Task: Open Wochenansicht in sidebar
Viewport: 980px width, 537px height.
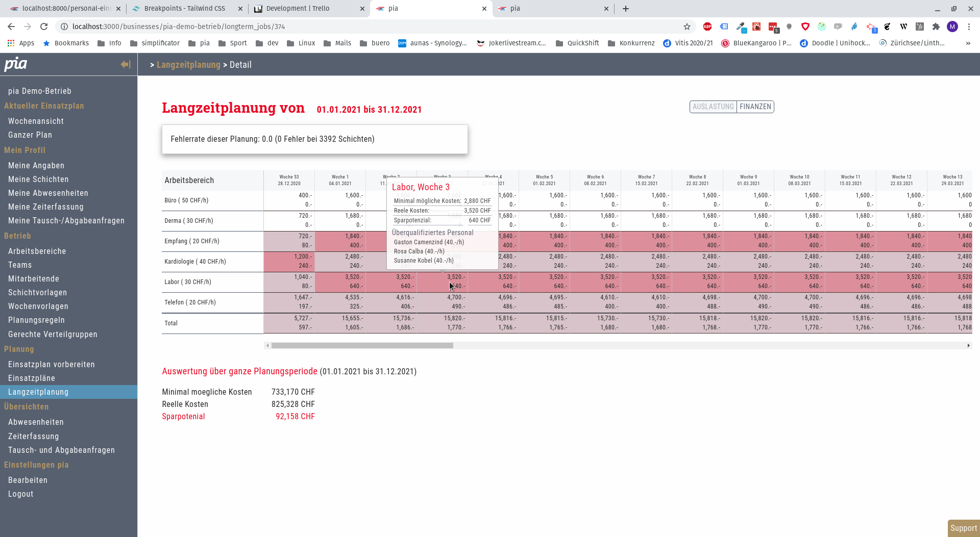Action: click(x=36, y=121)
